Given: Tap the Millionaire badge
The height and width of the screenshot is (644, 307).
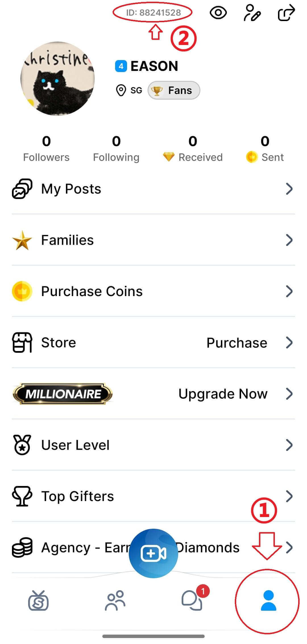Looking at the screenshot, I should (63, 394).
